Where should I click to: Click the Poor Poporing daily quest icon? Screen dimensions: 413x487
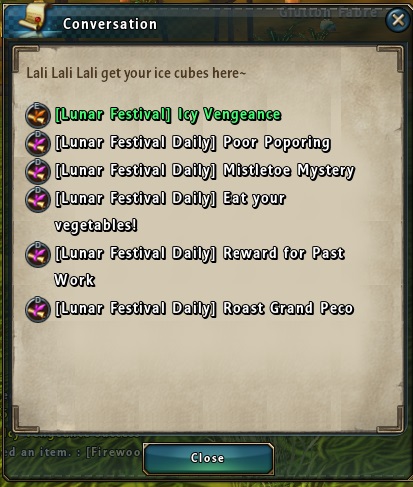[x=38, y=143]
